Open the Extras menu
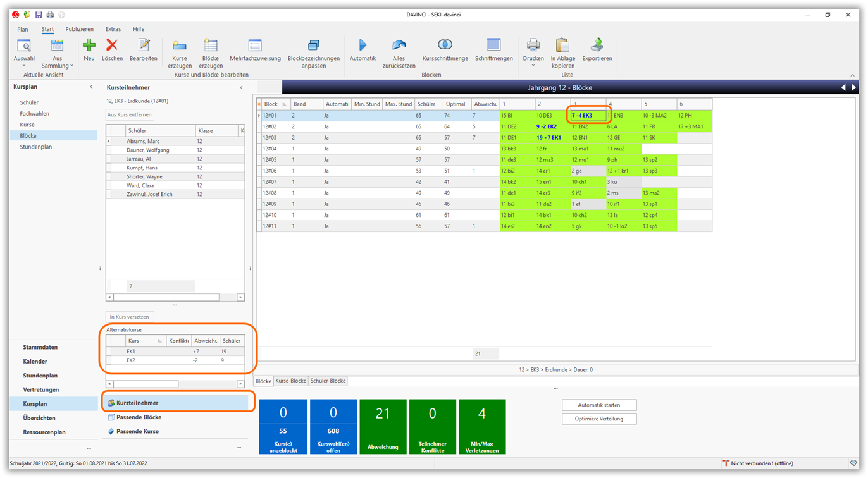 pos(113,29)
